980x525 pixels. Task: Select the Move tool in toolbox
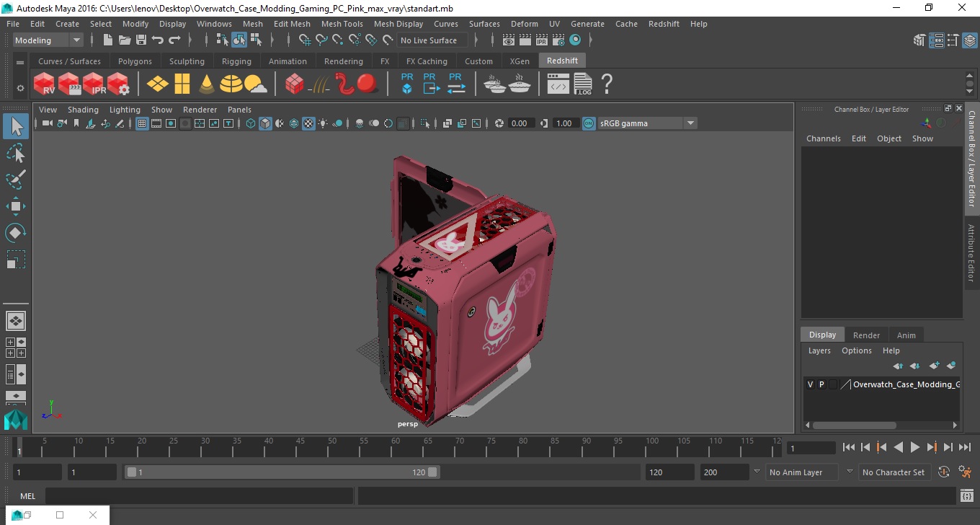(x=16, y=206)
